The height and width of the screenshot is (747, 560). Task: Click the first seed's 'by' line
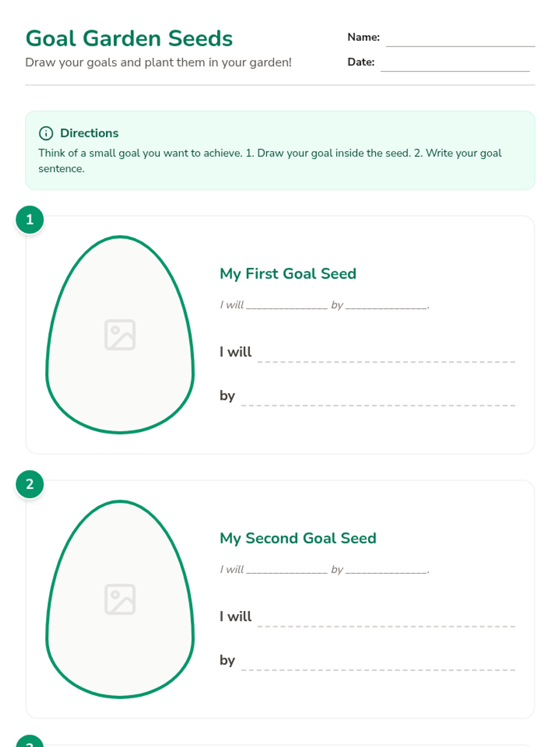click(378, 400)
